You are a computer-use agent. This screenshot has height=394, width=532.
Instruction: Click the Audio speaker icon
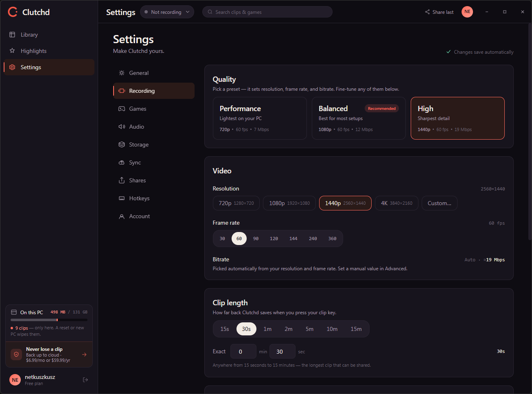pyautogui.click(x=122, y=127)
